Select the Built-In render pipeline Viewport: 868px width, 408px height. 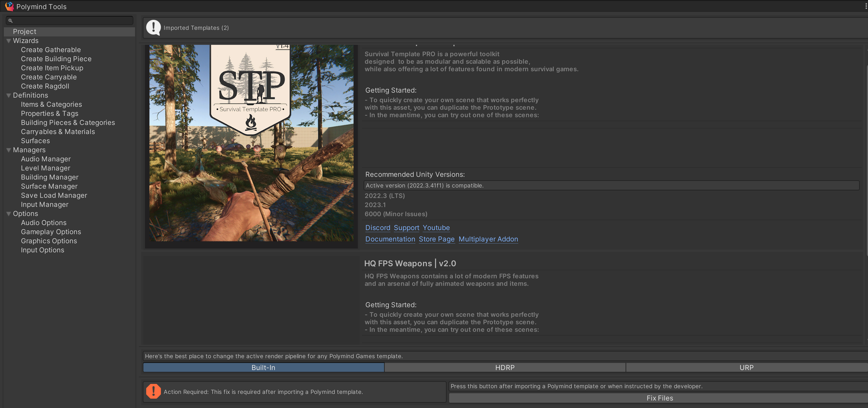tap(264, 367)
